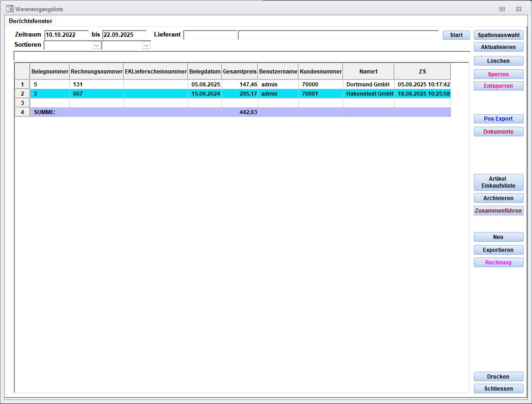
Task: Expand the second Sortieren dropdown
Action: 146,45
